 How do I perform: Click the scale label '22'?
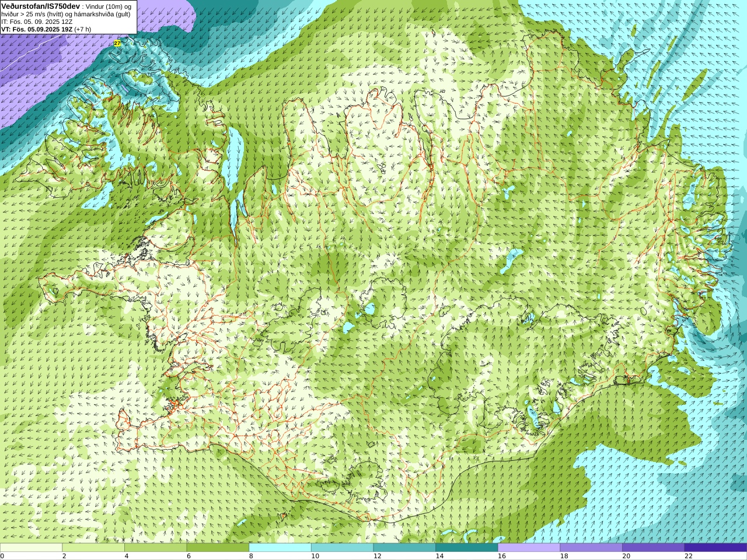coord(689,556)
